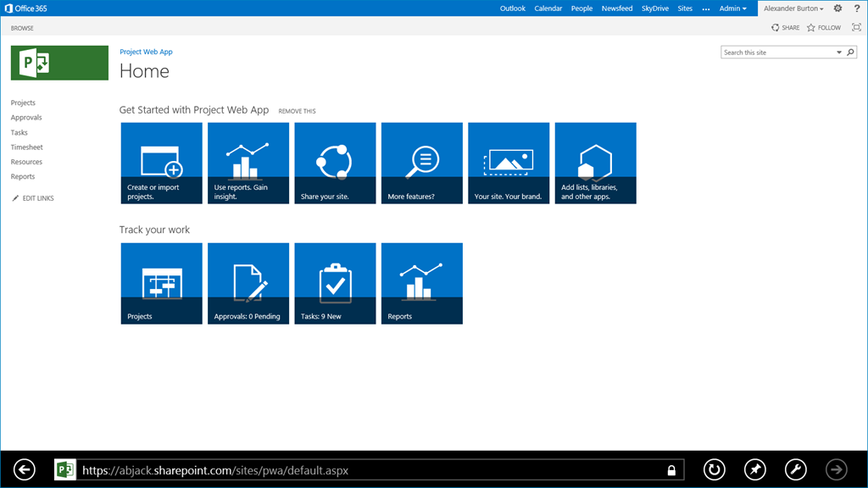868x488 pixels.
Task: Click the EDIT LINKS text link
Action: 38,198
